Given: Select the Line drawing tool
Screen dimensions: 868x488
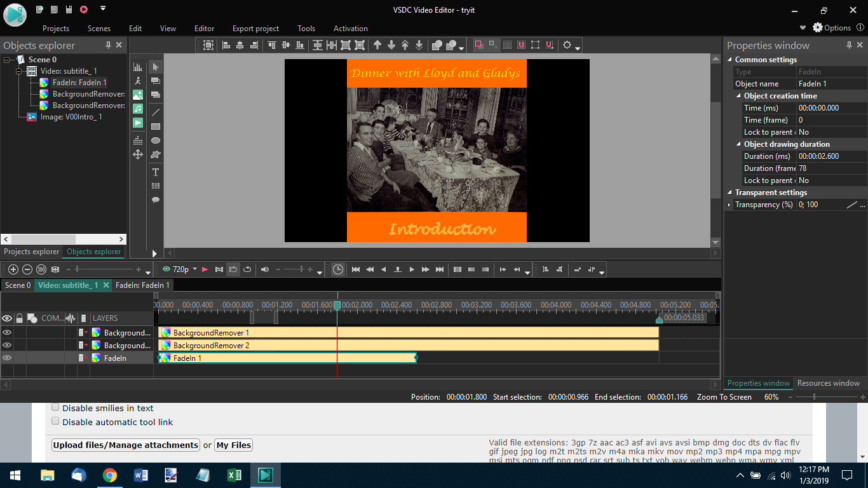Looking at the screenshot, I should pyautogui.click(x=155, y=112).
